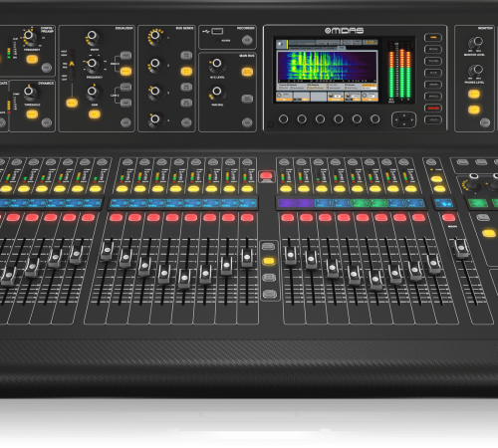Toggle the lit Mono Centre button in Main Bus
Screen dimensions: 498x448
[247, 72]
